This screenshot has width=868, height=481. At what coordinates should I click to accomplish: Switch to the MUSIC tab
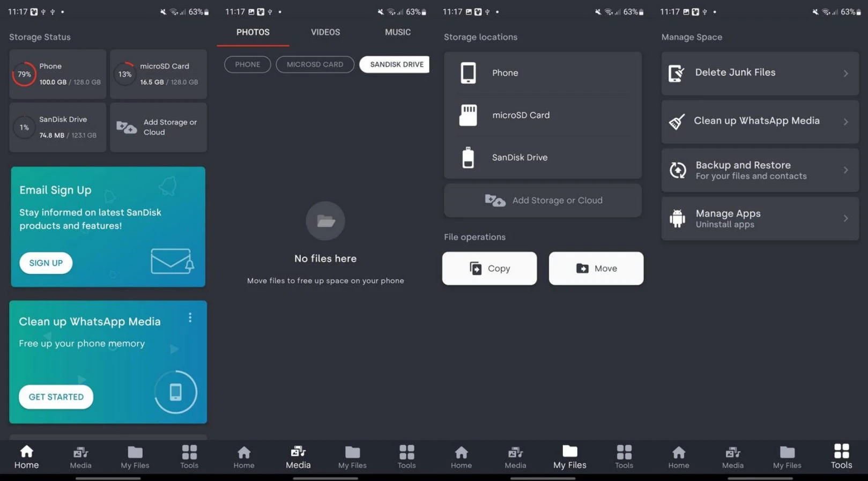click(398, 32)
